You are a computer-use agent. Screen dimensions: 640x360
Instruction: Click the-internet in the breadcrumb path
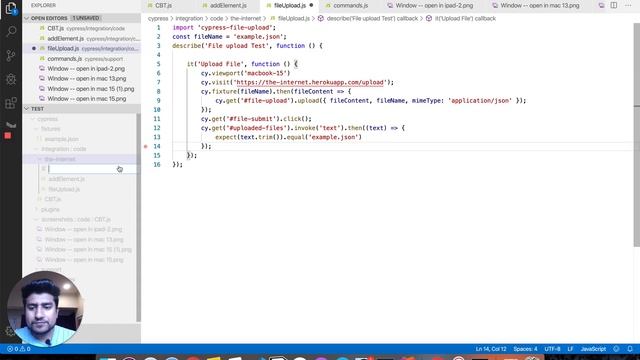click(246, 18)
